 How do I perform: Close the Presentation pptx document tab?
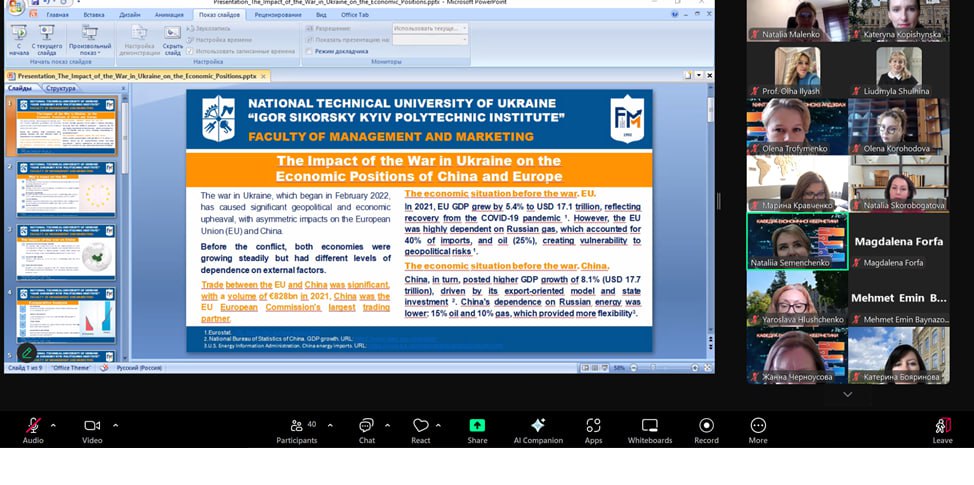click(x=263, y=76)
